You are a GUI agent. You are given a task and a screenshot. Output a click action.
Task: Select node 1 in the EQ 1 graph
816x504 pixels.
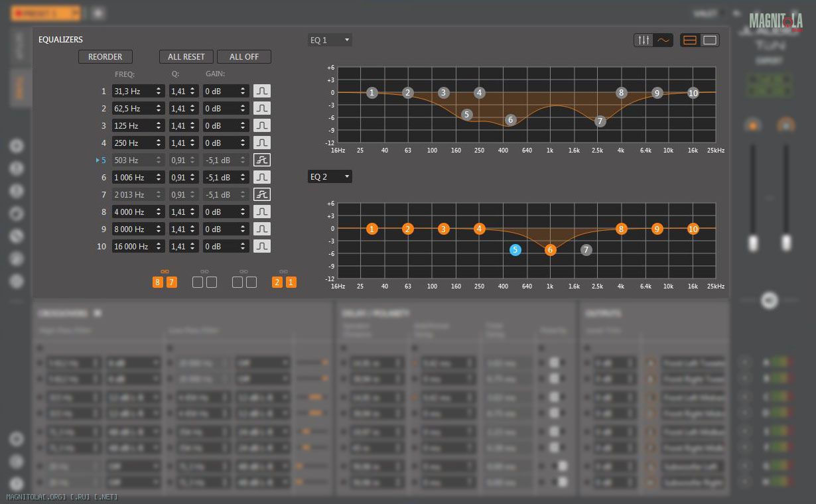372,93
